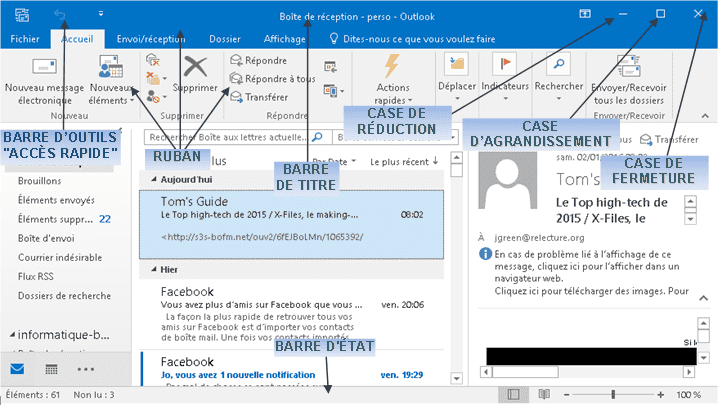Click the Réunion reply icon
The width and height of the screenshot is (718, 405).
click(x=331, y=67)
